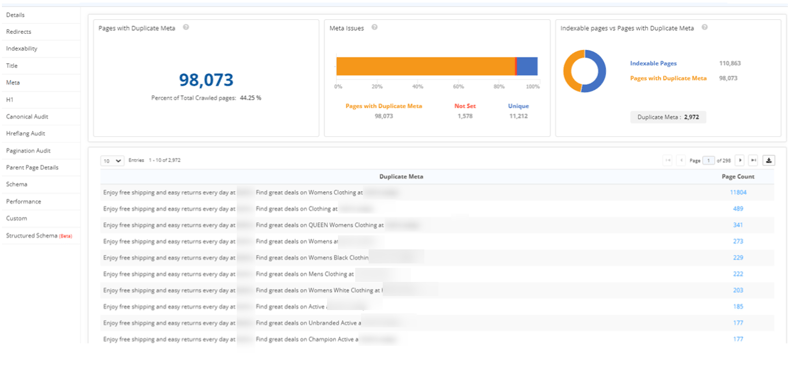Open the entries per page dropdown
The height and width of the screenshot is (367, 800).
point(112,160)
